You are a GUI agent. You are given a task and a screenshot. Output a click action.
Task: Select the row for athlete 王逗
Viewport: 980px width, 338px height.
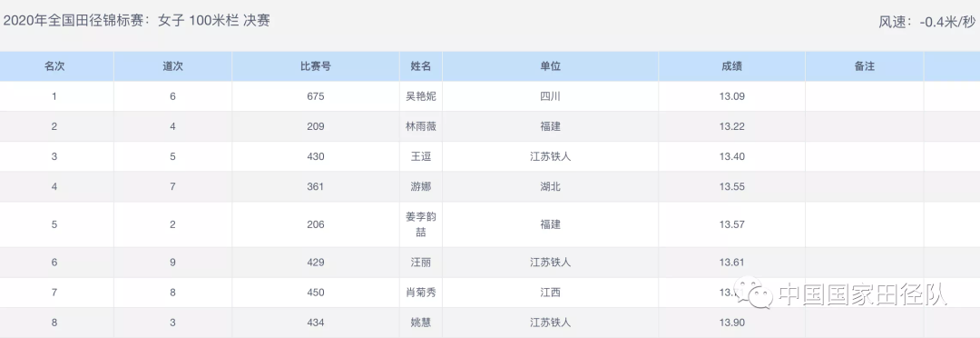coord(490,156)
